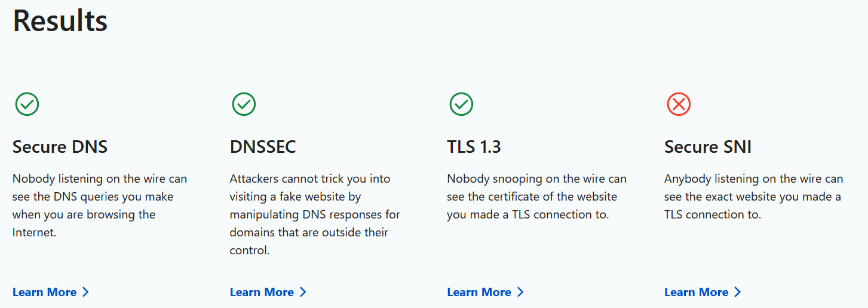
Task: Select the TLS 1.3 heading
Action: (x=474, y=147)
